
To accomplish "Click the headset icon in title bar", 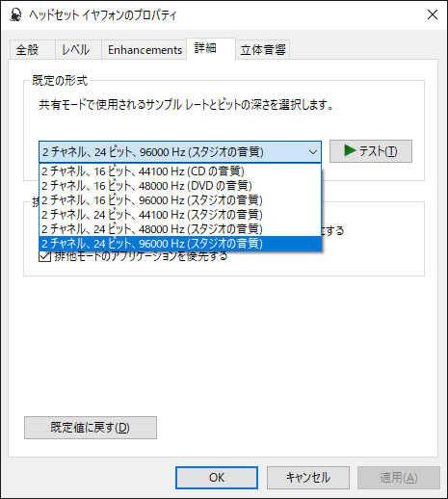I will [x=15, y=14].
